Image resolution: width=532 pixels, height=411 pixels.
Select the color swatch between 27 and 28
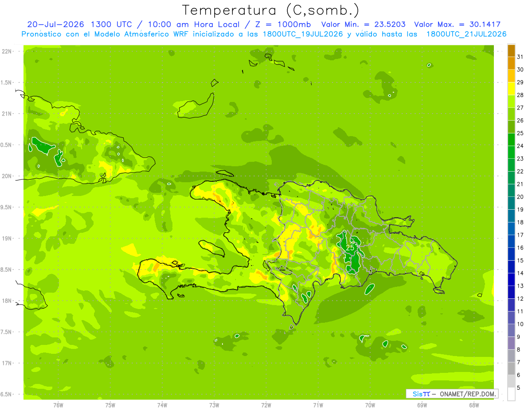tap(511, 102)
